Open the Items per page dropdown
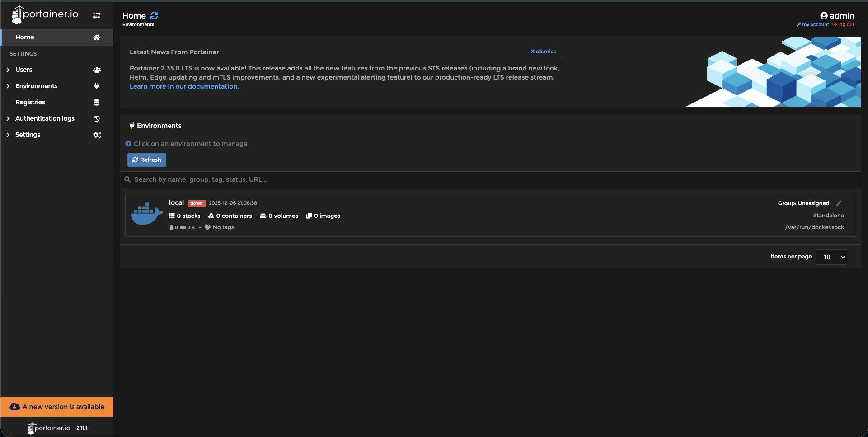Viewport: 868px width, 437px height. coord(831,257)
